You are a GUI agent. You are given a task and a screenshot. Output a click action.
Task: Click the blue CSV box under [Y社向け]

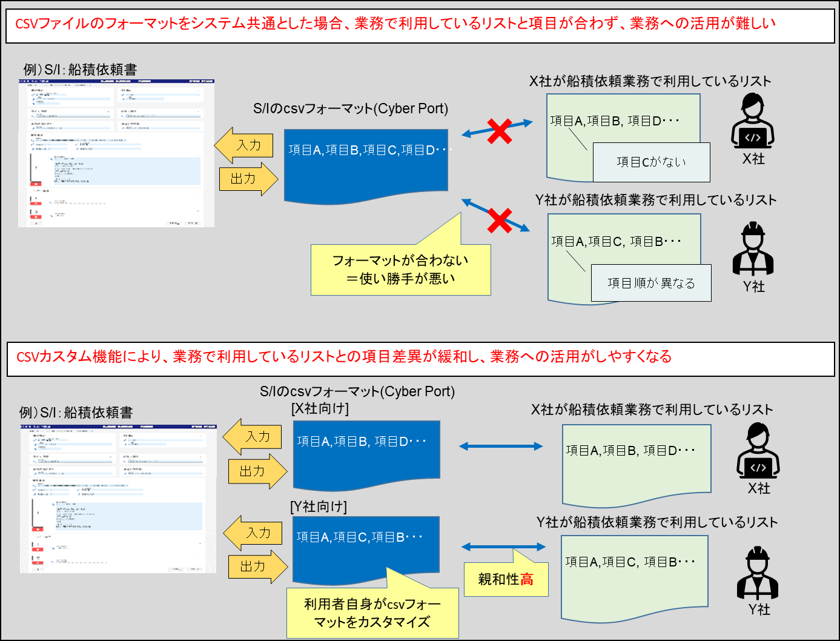[x=365, y=545]
